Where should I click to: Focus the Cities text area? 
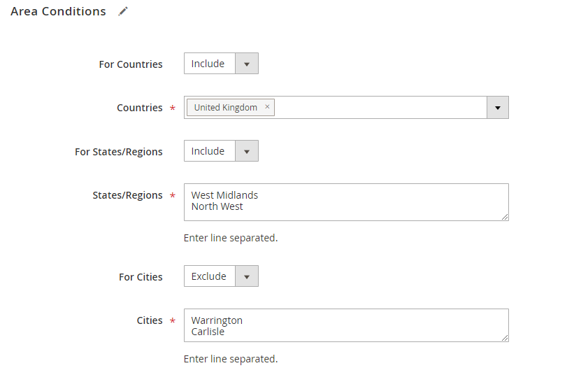point(345,325)
